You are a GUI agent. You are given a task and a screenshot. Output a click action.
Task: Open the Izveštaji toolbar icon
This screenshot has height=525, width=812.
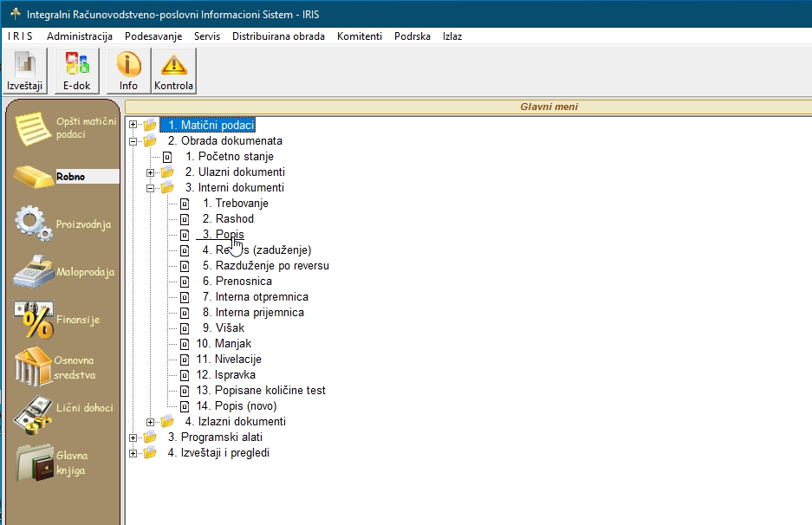24,70
